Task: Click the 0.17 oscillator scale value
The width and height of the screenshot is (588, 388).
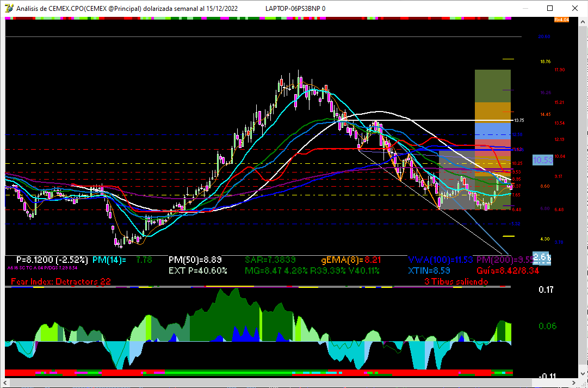Action: pos(546,290)
